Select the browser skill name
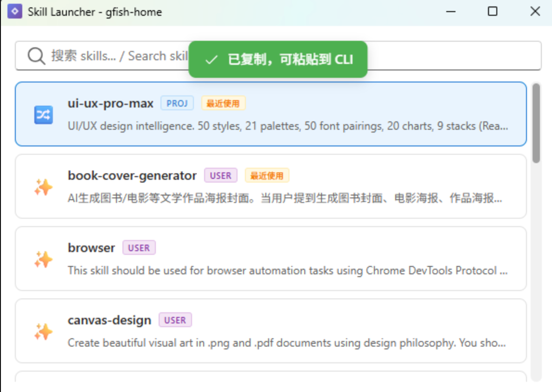 [x=91, y=248]
